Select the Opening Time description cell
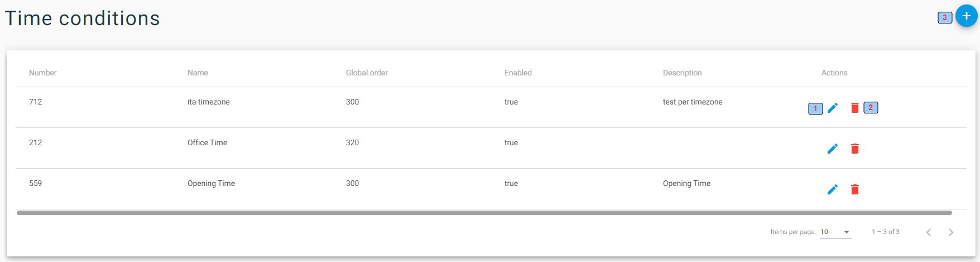This screenshot has width=980, height=262. coord(686,183)
